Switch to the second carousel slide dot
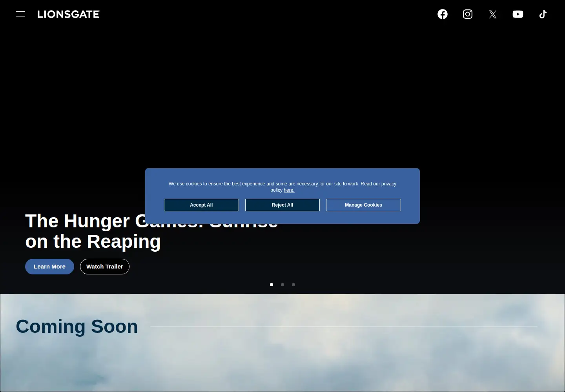 coord(282,285)
